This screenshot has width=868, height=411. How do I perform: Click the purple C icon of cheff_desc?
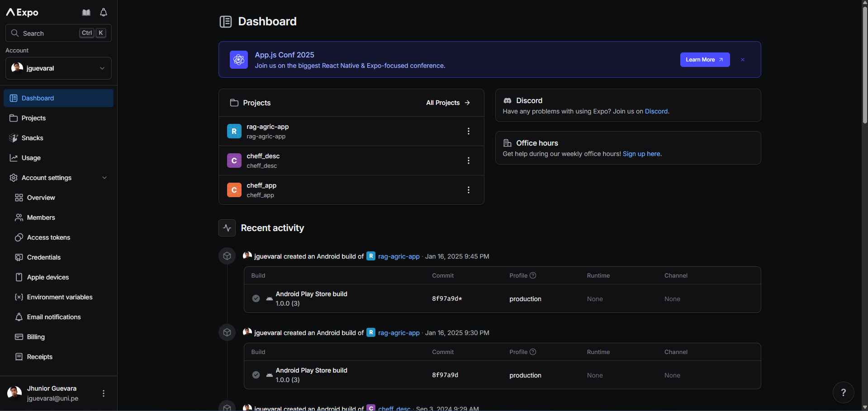(x=234, y=161)
